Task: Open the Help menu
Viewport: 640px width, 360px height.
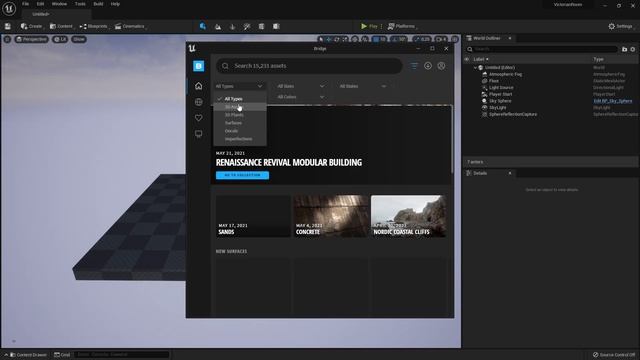Action: (x=115, y=4)
